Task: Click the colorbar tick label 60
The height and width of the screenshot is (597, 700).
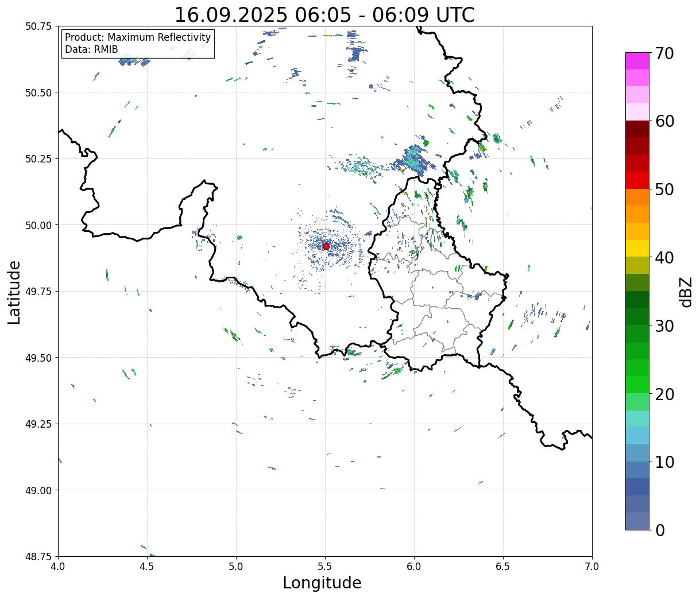Action: 664,121
